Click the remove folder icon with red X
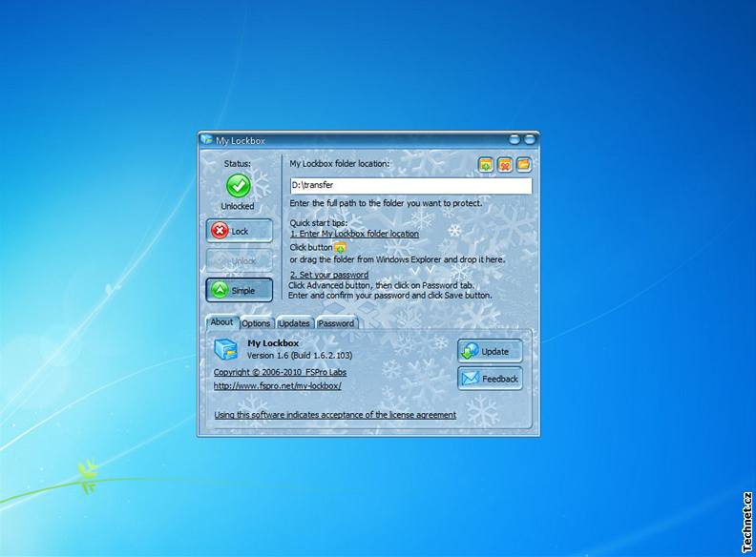This screenshot has width=756, height=557. (x=505, y=165)
